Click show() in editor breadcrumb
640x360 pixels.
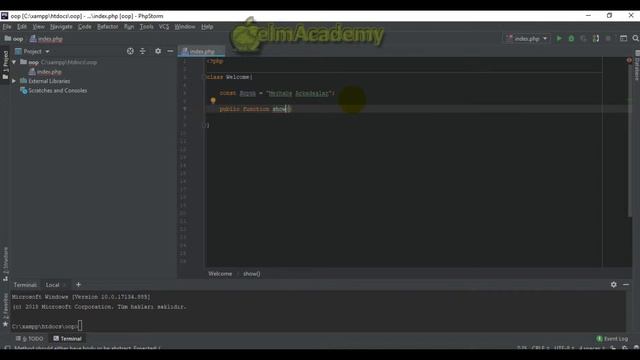point(251,273)
